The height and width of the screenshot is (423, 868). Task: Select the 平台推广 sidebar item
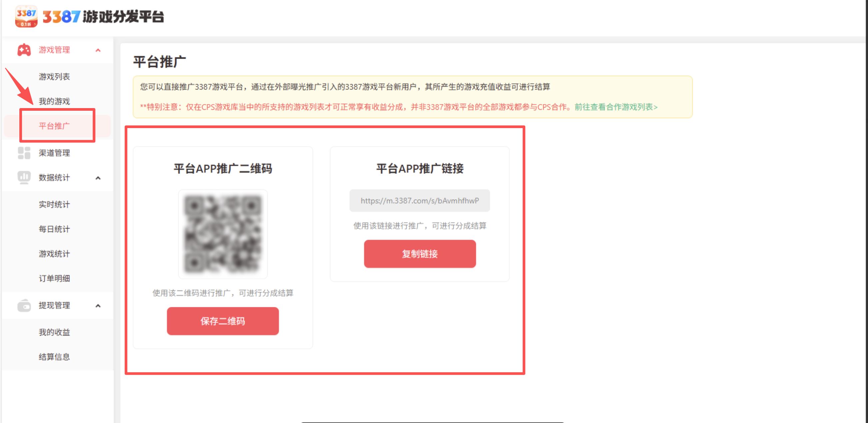(x=54, y=126)
